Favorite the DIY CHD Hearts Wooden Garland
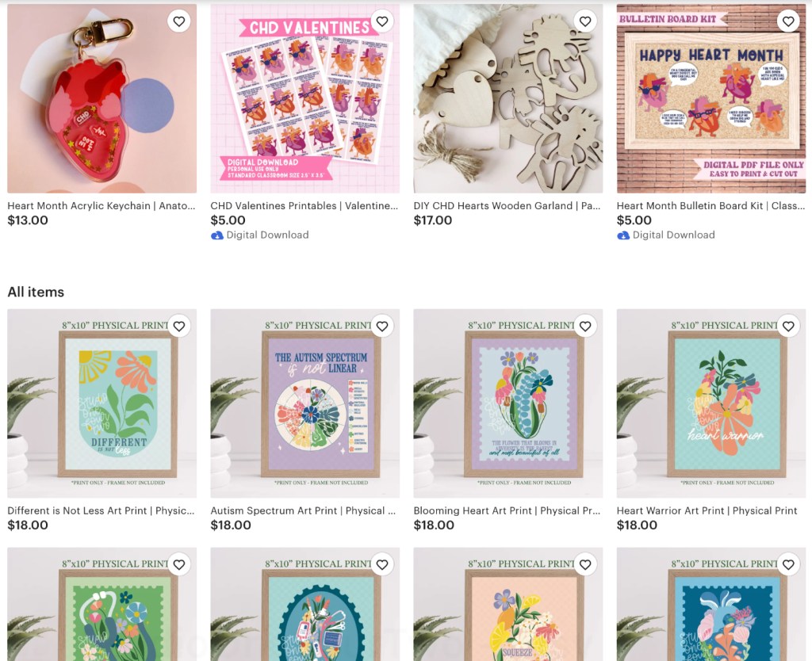The image size is (812, 661). pyautogui.click(x=585, y=21)
